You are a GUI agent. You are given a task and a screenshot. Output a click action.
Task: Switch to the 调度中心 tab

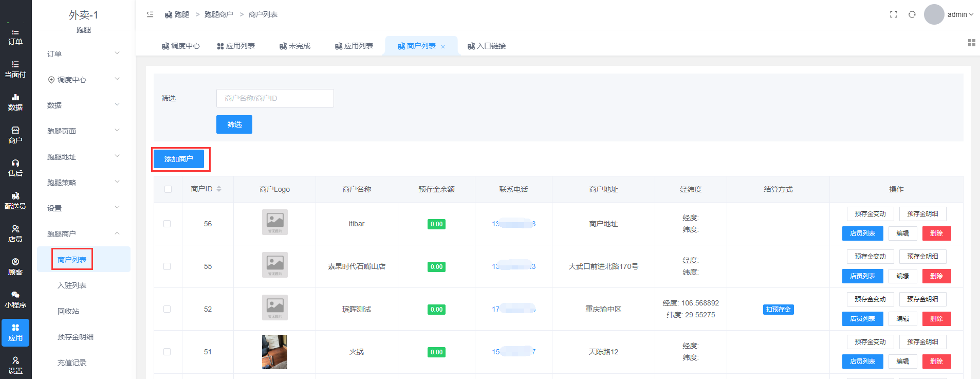point(181,46)
